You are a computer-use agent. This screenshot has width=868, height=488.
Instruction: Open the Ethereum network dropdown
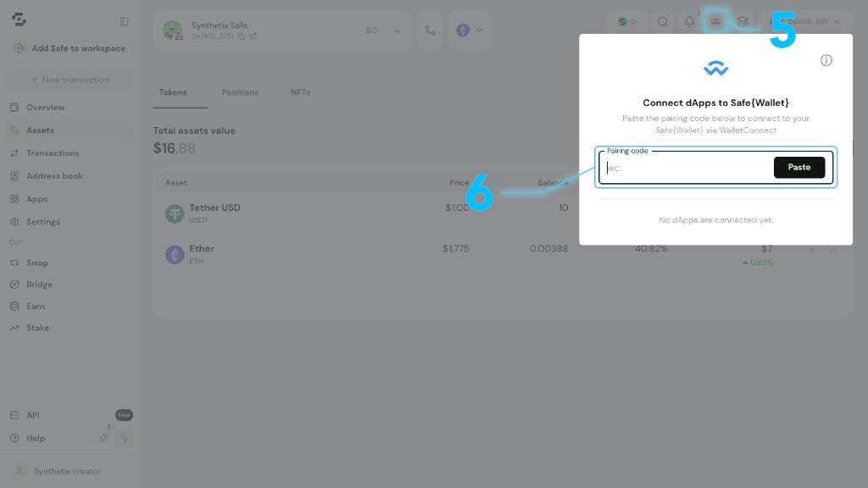tap(480, 30)
